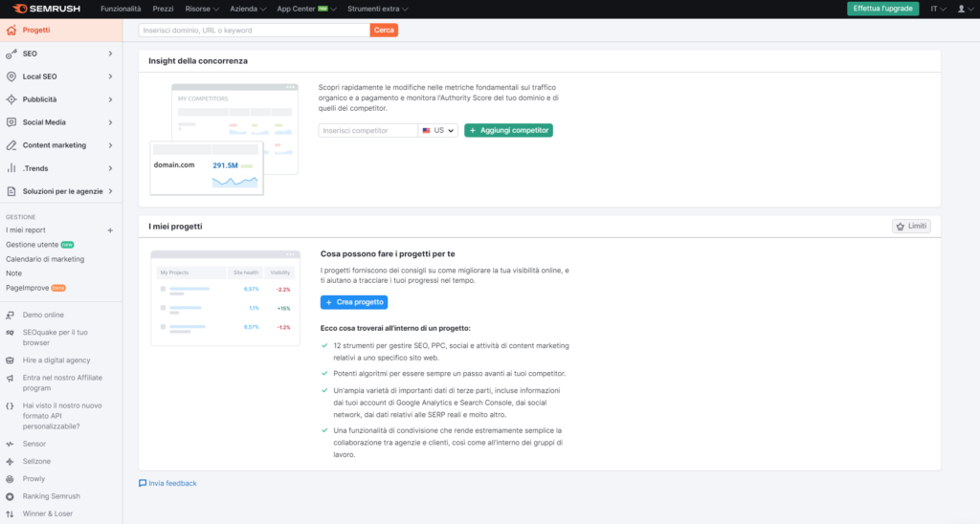Open Progetti home icon in sidebar
Viewport: 980px width, 524px height.
[11, 30]
